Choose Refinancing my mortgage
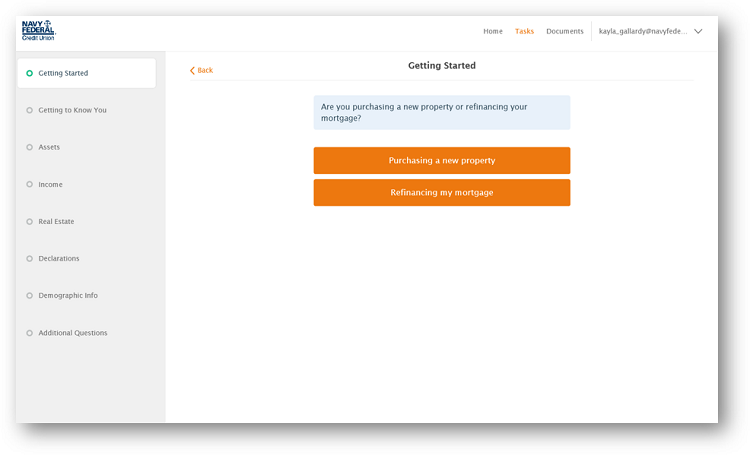The width and height of the screenshot is (750, 455). click(x=441, y=192)
